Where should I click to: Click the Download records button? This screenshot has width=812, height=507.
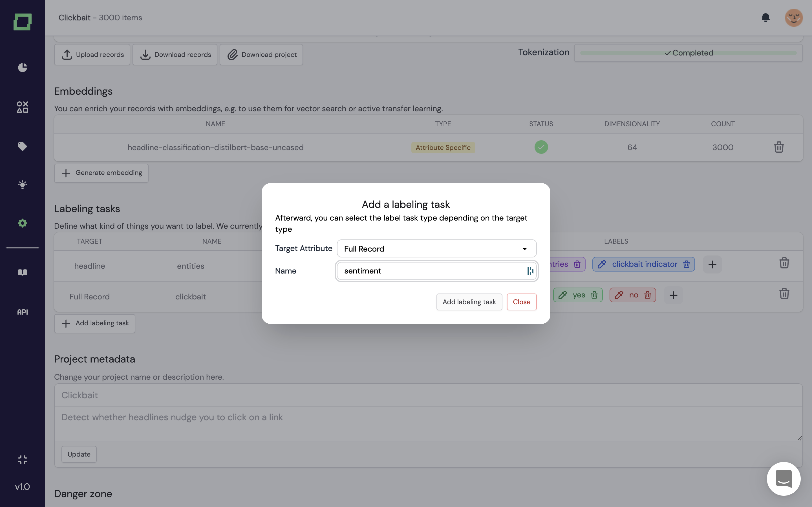(175, 55)
